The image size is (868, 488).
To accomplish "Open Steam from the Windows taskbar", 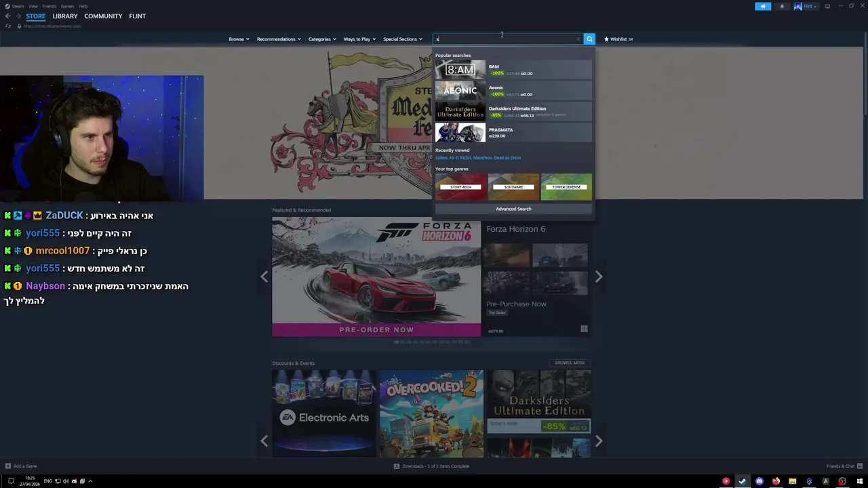I will pos(743,481).
